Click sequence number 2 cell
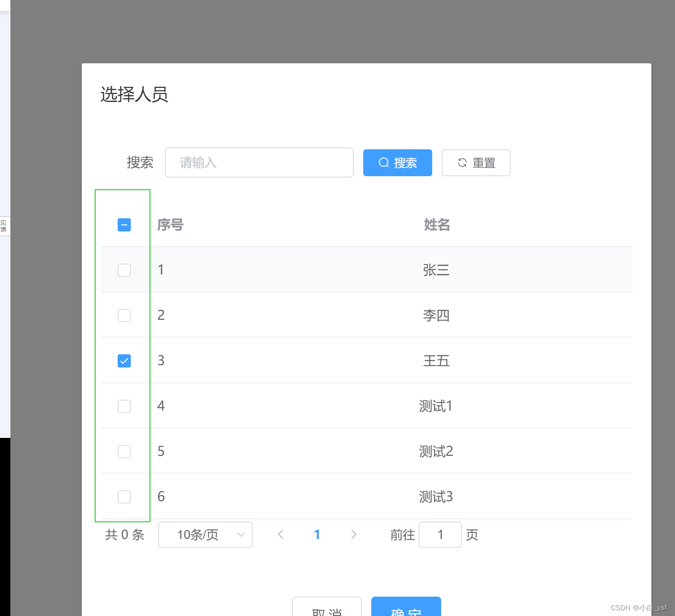Screen dimensions: 675x616 161,315
